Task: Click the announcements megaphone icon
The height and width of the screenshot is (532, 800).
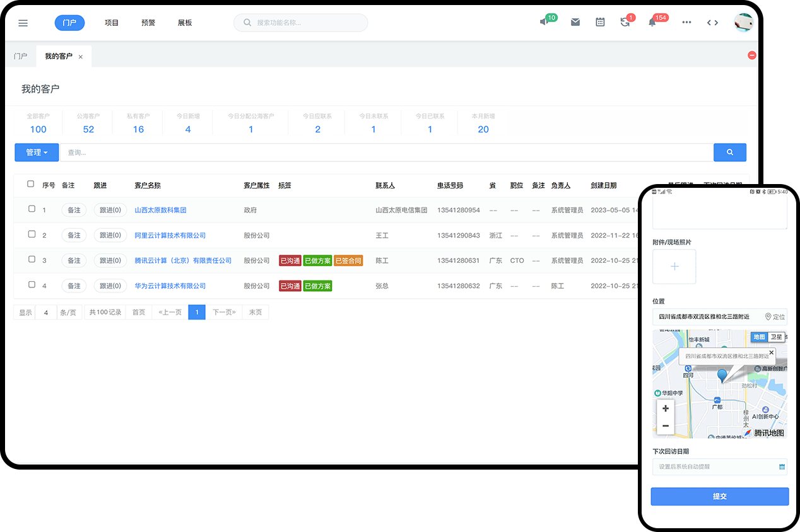Action: 544,22
